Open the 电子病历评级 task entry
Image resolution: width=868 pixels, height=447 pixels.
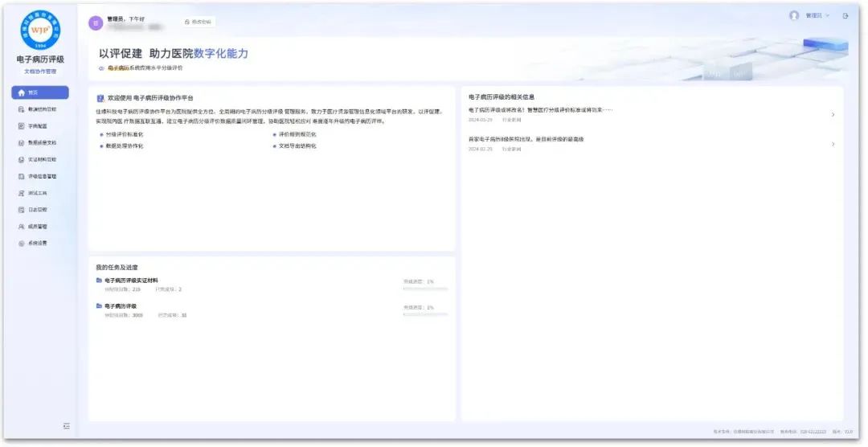click(121, 306)
